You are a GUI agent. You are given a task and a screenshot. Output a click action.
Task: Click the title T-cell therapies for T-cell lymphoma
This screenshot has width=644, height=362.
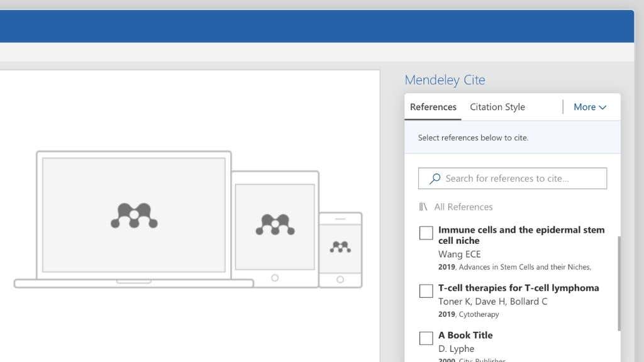[518, 288]
